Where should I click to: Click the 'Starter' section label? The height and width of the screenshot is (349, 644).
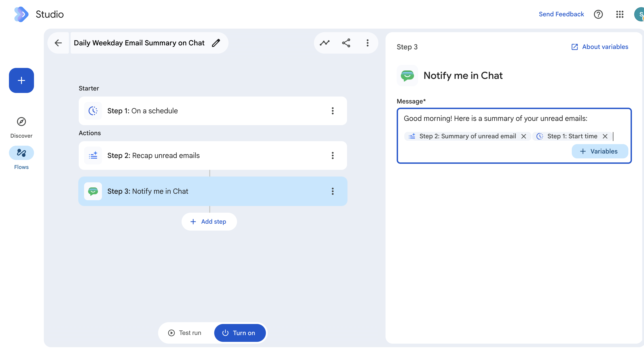click(89, 88)
